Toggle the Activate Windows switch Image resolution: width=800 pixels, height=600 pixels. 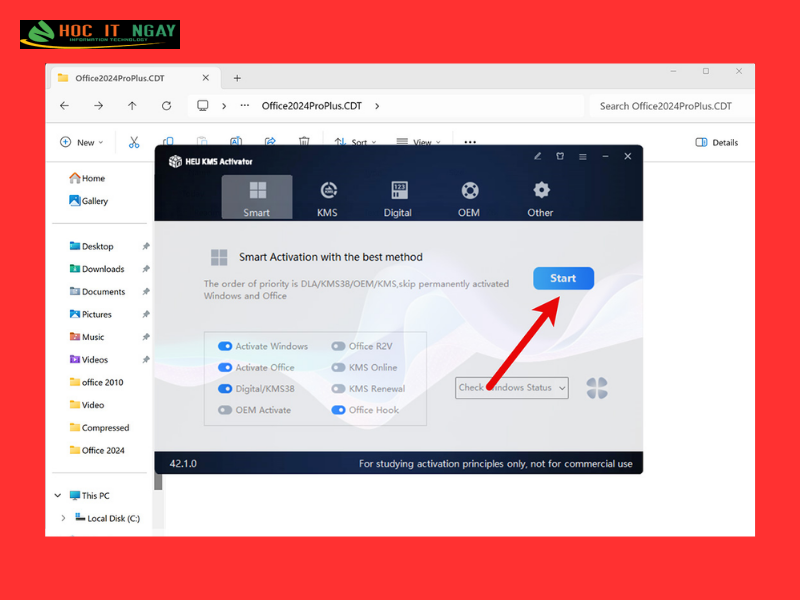point(225,346)
